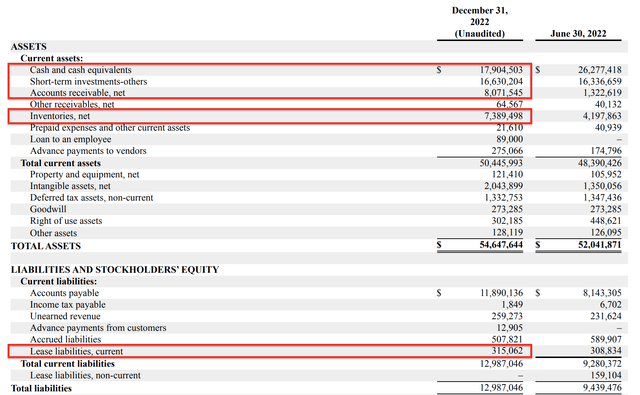Click 'Property and equipment, net' label
This screenshot has width=640, height=395.
point(84,175)
